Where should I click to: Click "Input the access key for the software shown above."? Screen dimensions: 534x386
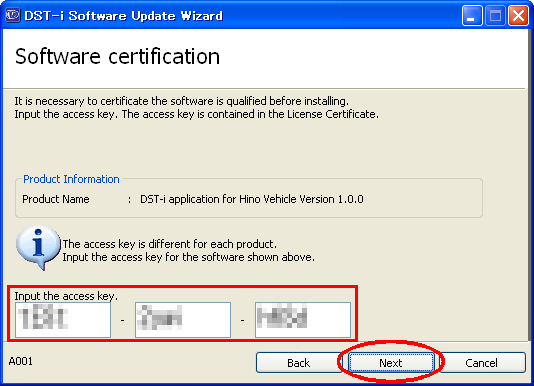tap(189, 257)
